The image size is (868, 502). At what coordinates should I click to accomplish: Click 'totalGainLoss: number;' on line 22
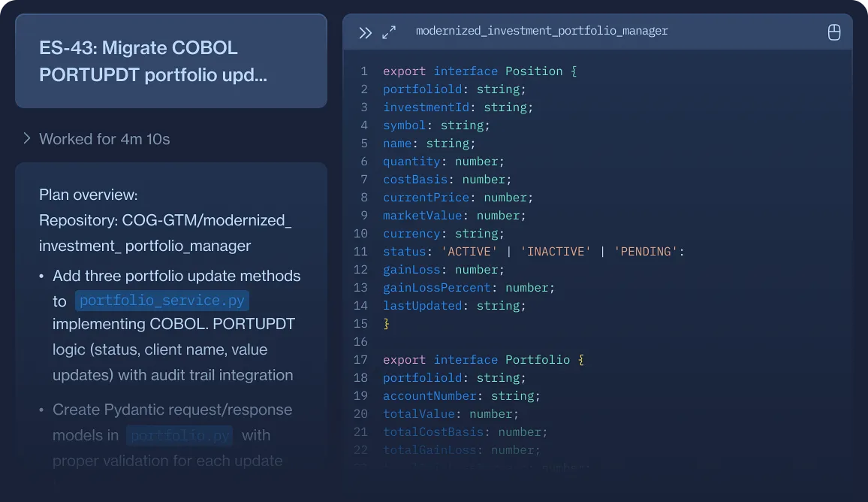(462, 450)
